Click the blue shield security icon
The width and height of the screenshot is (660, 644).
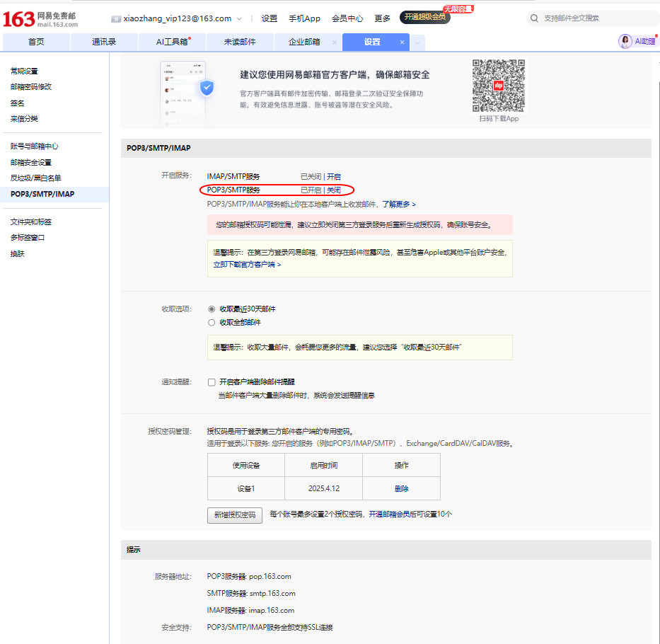point(207,88)
